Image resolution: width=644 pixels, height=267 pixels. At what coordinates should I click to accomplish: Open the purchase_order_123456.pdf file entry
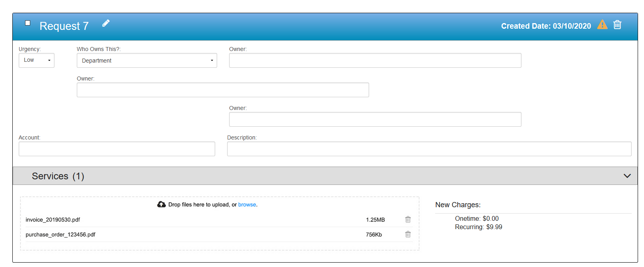pyautogui.click(x=60, y=235)
